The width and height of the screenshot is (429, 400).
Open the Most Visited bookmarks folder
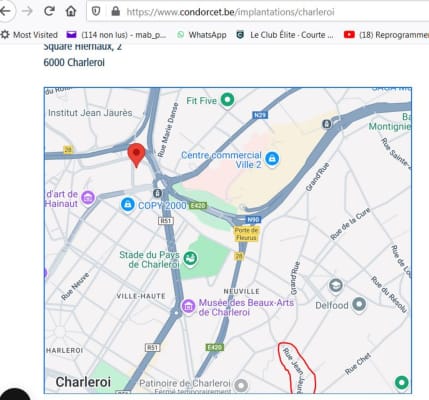29,35
